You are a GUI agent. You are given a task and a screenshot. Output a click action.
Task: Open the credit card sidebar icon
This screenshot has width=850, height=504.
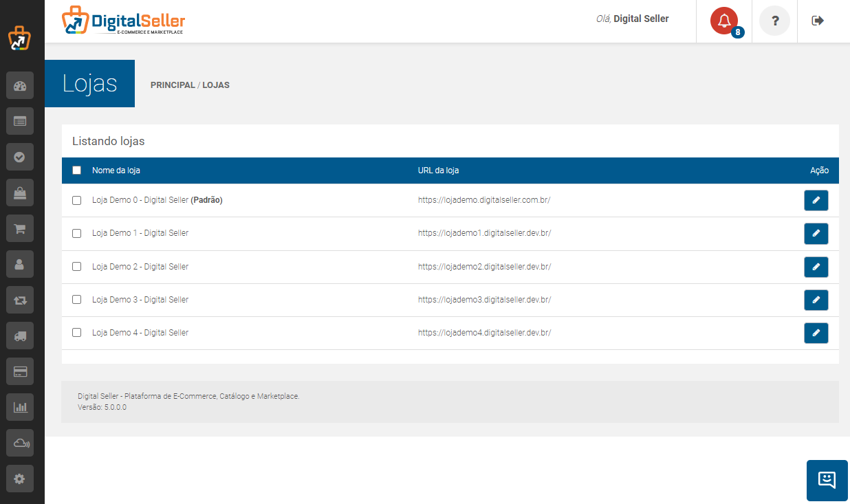click(x=19, y=371)
